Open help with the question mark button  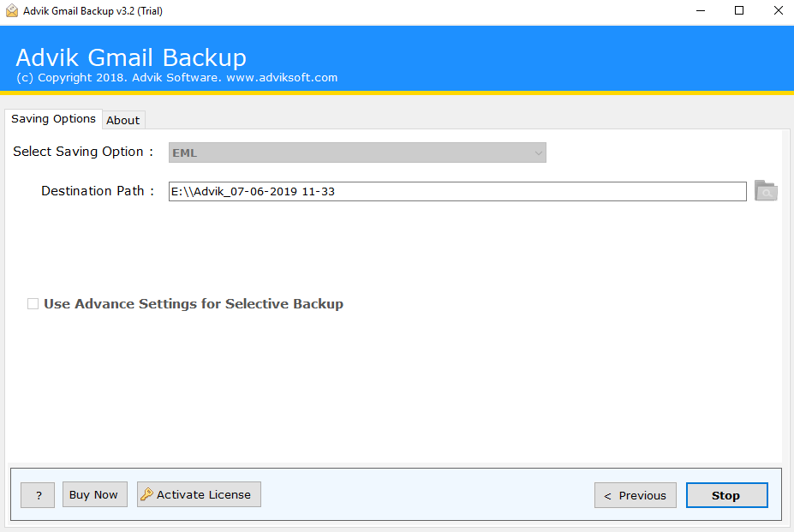coord(38,495)
